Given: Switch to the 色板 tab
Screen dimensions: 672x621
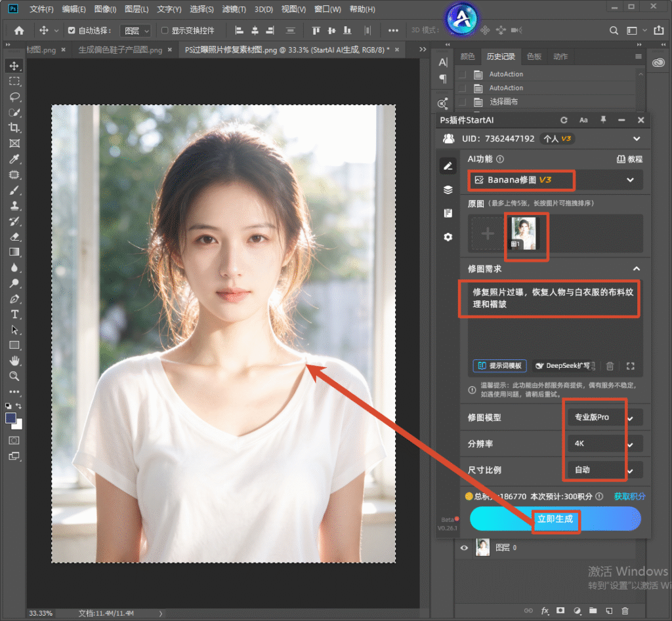Looking at the screenshot, I should tap(534, 56).
